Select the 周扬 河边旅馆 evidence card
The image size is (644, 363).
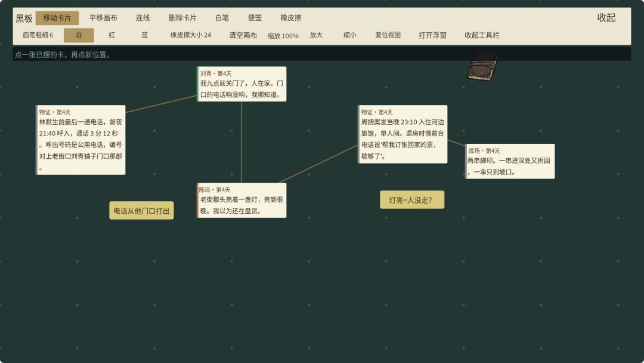point(402,134)
